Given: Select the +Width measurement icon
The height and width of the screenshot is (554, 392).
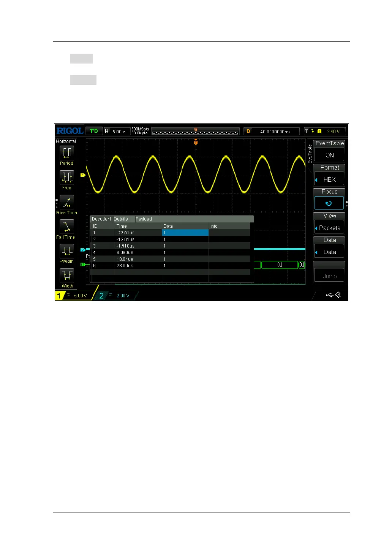Looking at the screenshot, I should 67,251.
